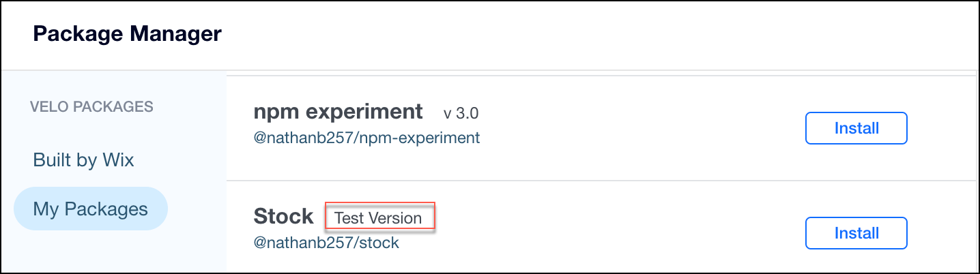
Task: Select My Packages in the sidebar
Action: pyautogui.click(x=90, y=209)
